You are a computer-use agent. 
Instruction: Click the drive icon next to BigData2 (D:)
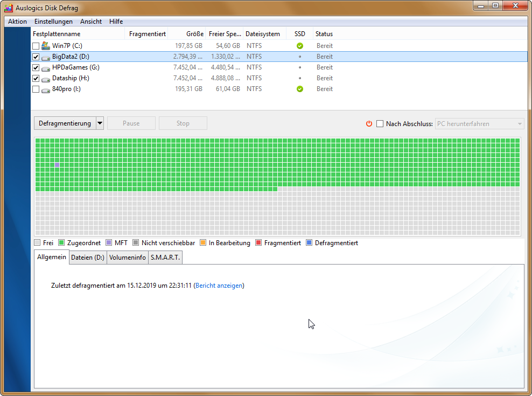coord(45,57)
